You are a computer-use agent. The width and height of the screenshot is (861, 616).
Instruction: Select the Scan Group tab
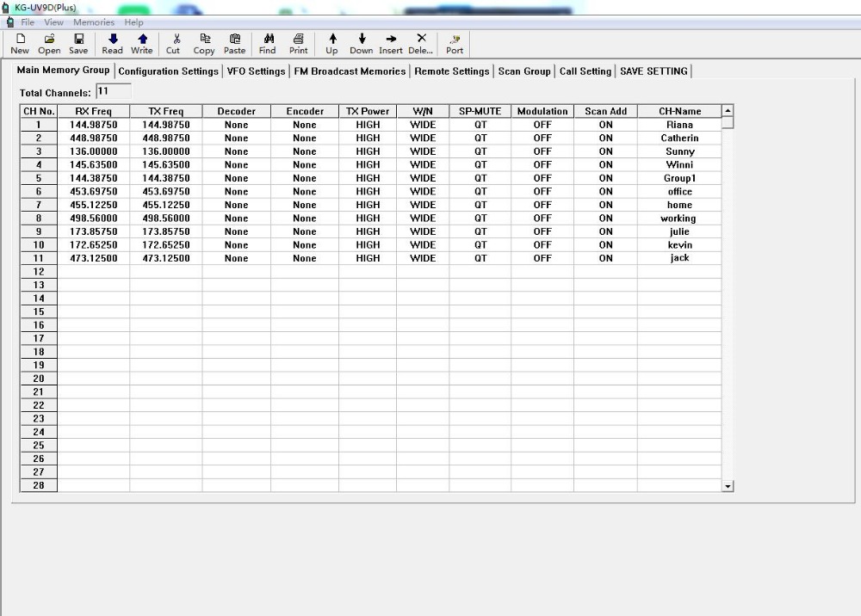(524, 71)
